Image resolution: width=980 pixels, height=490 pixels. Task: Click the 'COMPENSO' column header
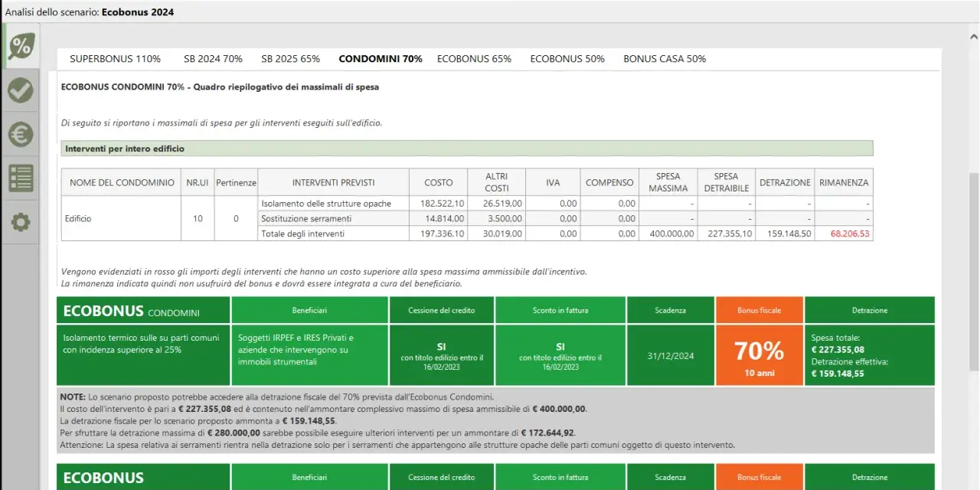pyautogui.click(x=609, y=182)
